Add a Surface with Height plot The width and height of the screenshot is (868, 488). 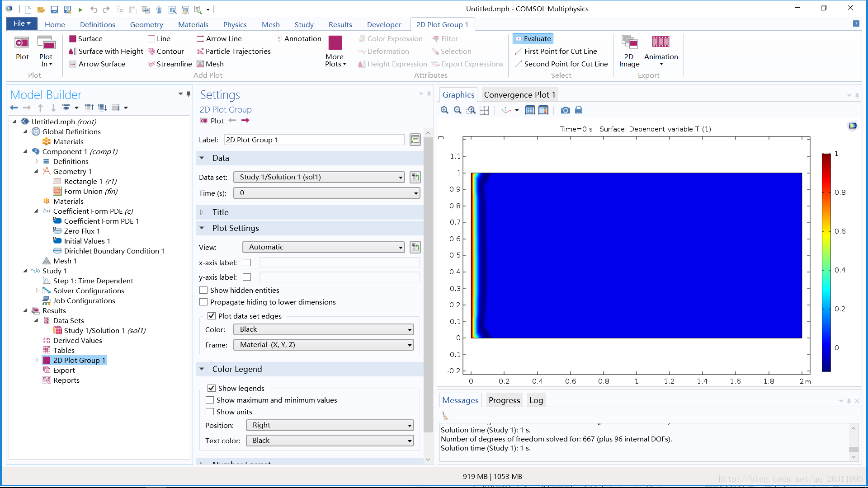point(106,52)
